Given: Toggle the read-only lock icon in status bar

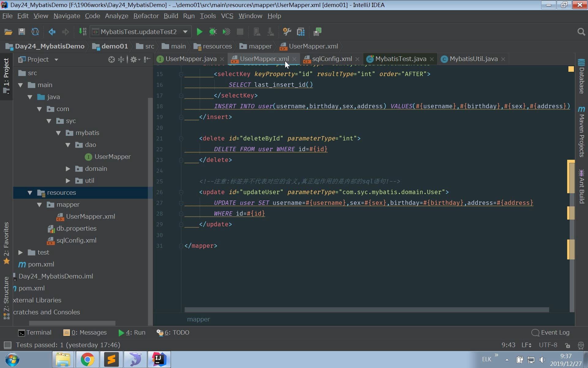Looking at the screenshot, I should coord(567,345).
